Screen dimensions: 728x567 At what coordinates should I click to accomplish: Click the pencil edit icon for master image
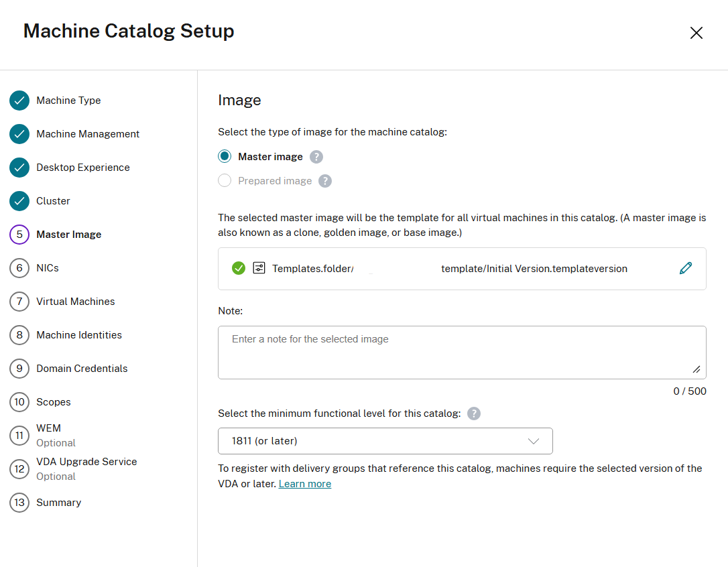tap(685, 268)
